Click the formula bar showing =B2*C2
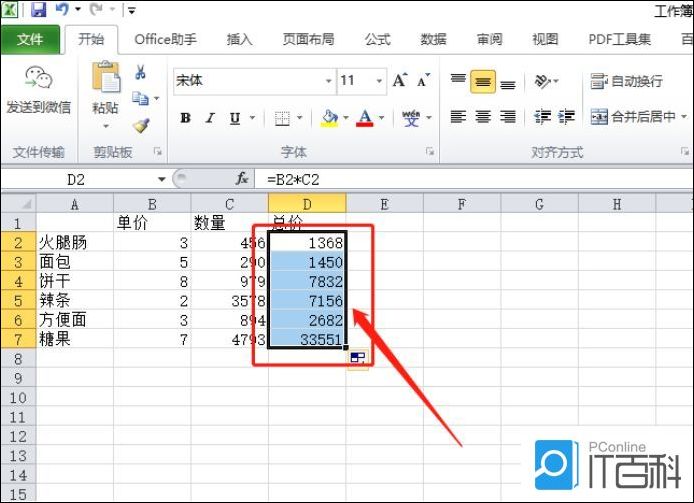 (474, 179)
